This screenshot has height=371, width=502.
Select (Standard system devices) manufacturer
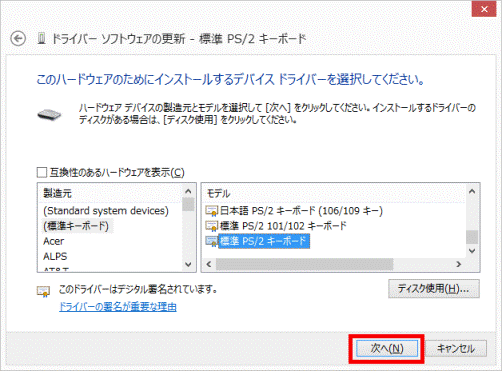106,211
